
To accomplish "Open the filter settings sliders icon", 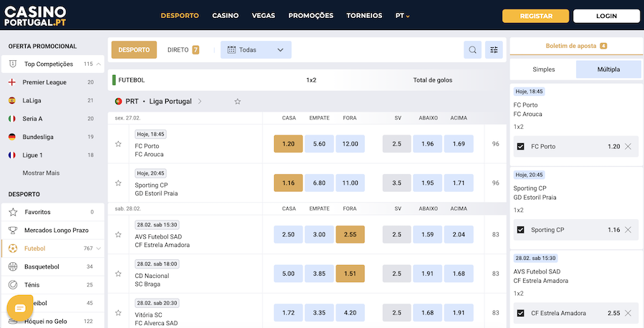I will coord(494,49).
